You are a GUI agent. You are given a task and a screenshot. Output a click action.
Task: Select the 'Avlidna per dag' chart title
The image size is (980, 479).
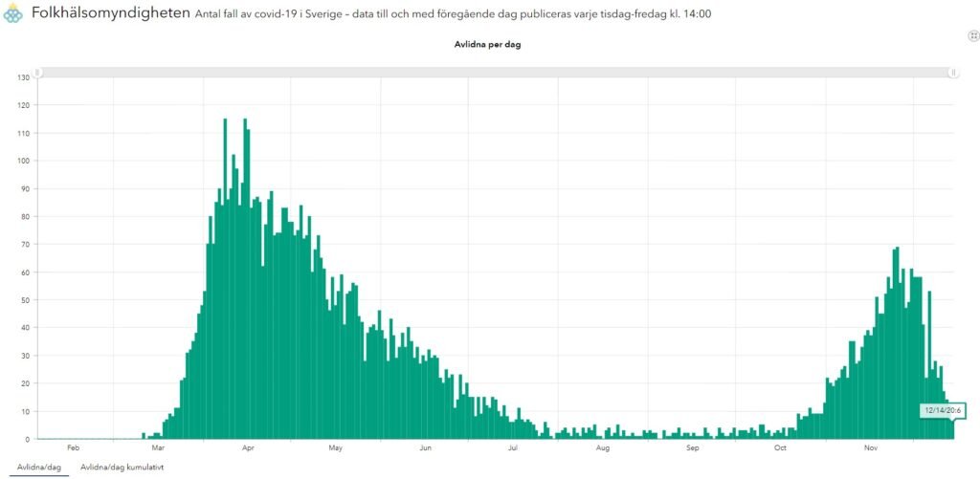click(x=487, y=44)
